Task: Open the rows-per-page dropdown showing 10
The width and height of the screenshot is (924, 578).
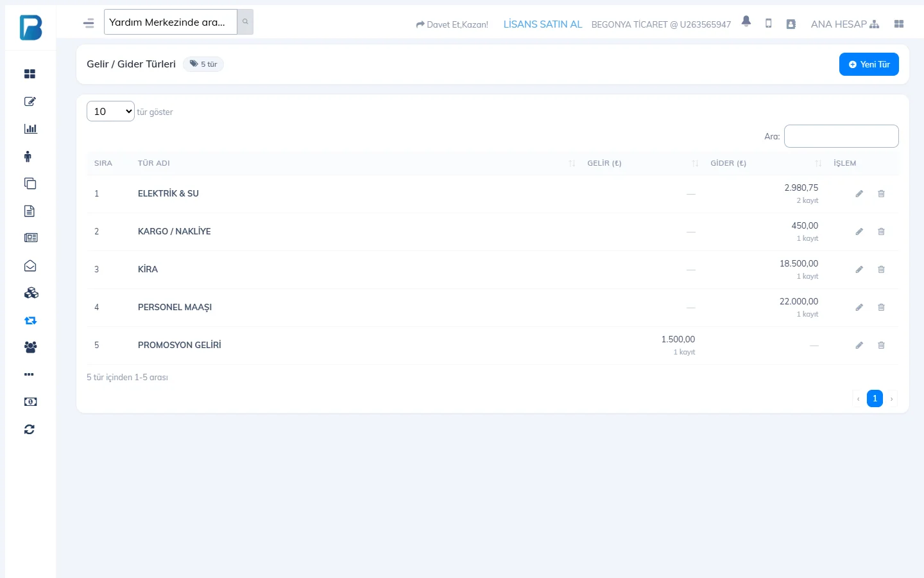Action: (x=110, y=111)
